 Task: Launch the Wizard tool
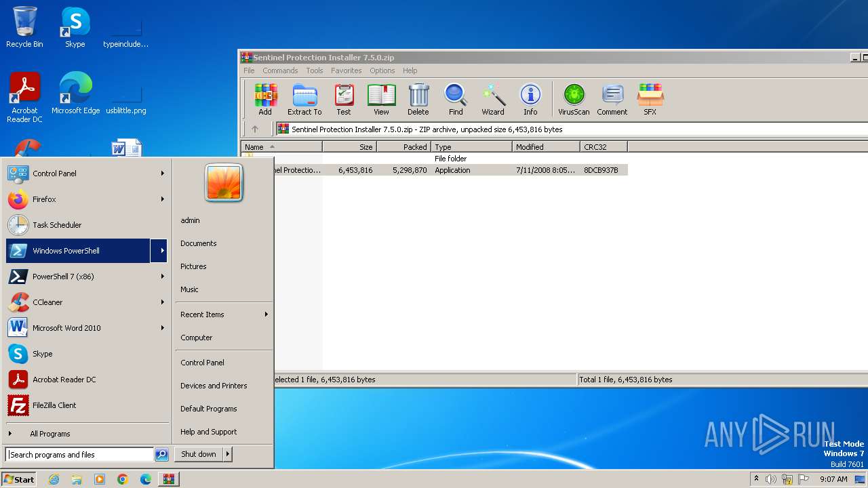(x=493, y=100)
